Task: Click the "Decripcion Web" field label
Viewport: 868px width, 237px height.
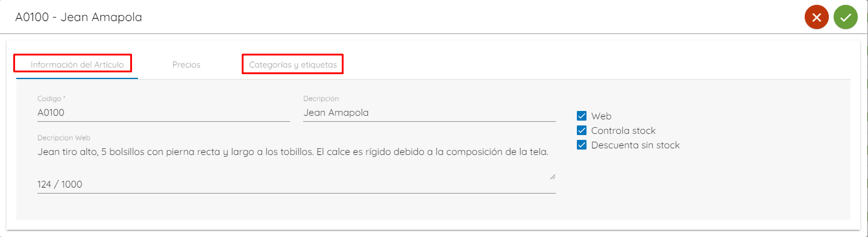Action: (63, 138)
